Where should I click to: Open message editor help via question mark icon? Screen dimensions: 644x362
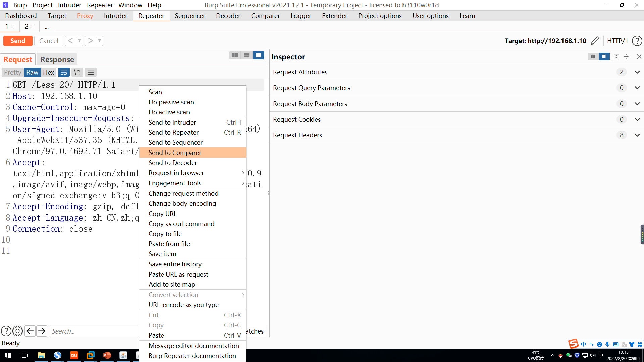[x=6, y=331]
